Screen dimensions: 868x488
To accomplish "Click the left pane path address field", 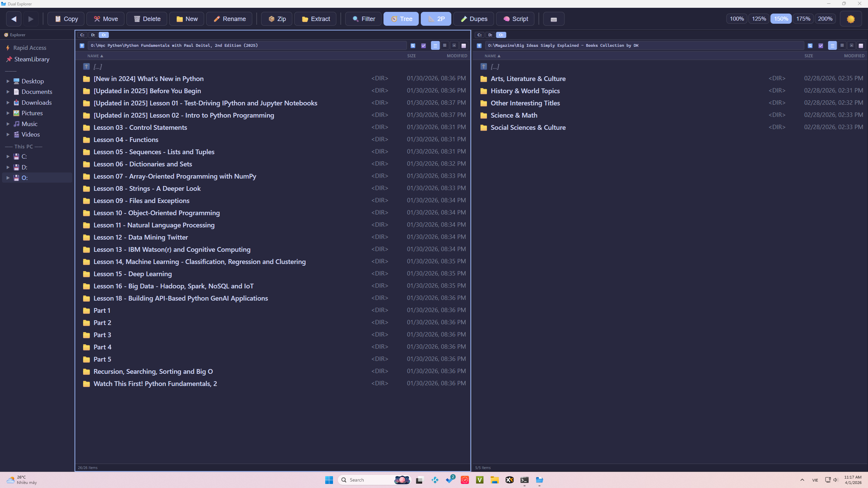I will coord(247,45).
